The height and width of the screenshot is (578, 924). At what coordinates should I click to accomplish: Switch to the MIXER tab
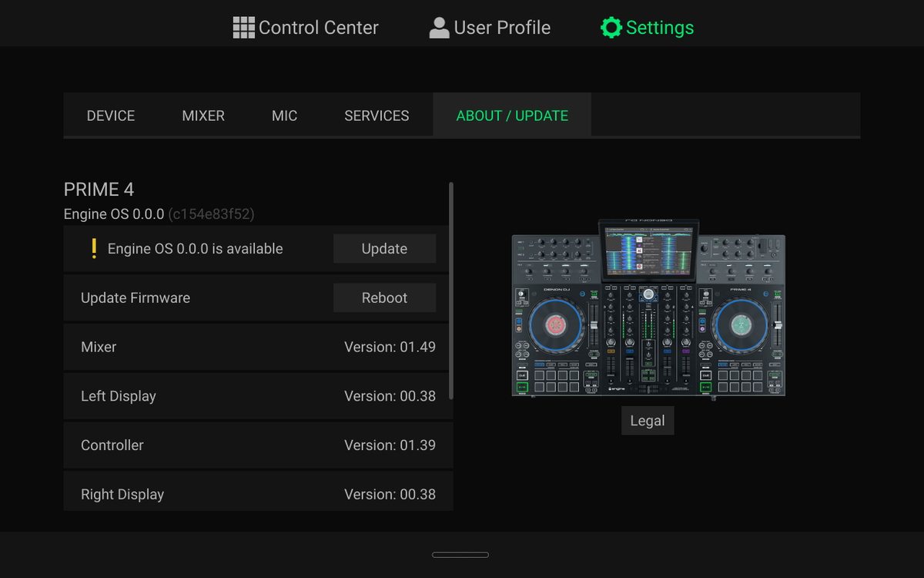(203, 116)
